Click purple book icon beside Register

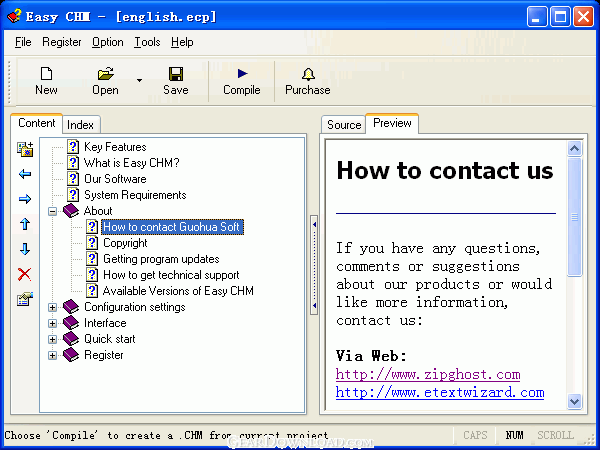pyautogui.click(x=71, y=355)
